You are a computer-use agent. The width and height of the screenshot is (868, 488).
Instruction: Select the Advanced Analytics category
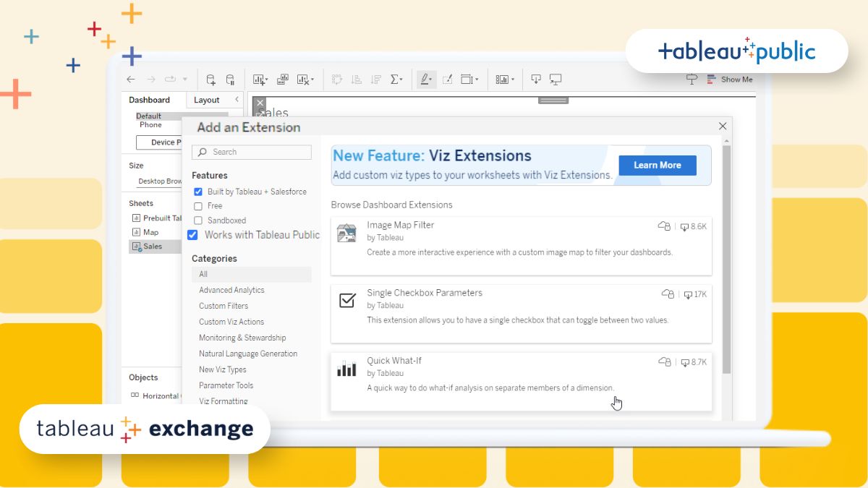231,290
